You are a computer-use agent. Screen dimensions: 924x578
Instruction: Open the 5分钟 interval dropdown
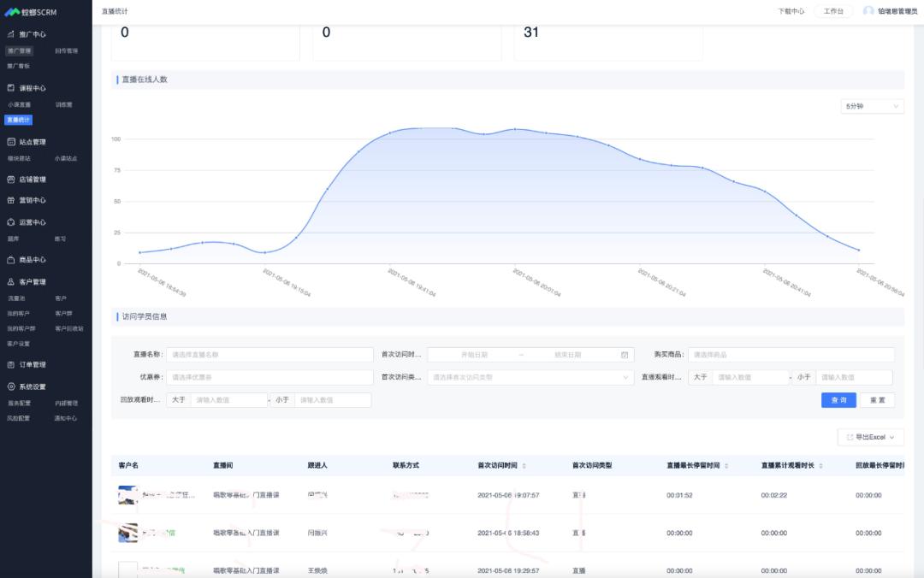click(x=872, y=106)
